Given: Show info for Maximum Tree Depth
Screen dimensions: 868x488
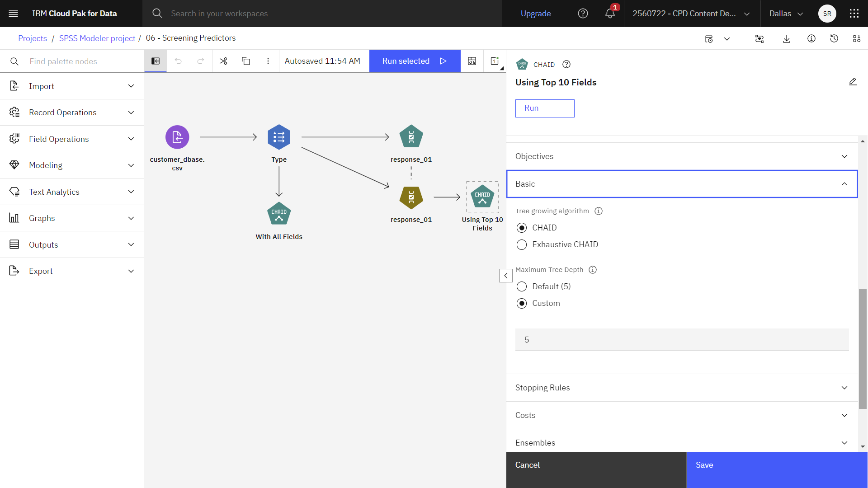Looking at the screenshot, I should click(593, 270).
